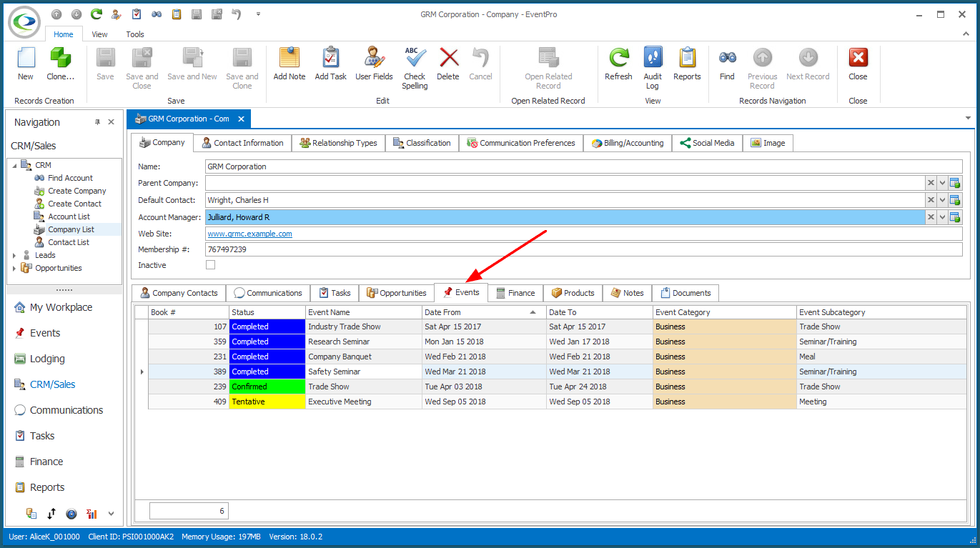This screenshot has height=548, width=980.
Task: Sort by the Status column header
Action: [x=267, y=312]
